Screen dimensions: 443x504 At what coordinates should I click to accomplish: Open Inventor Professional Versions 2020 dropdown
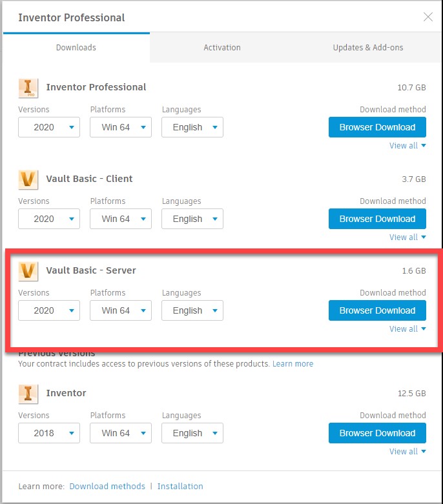click(49, 127)
